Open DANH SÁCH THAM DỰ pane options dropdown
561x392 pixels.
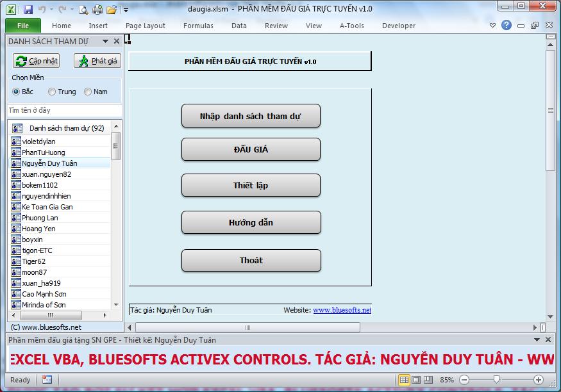[106, 41]
